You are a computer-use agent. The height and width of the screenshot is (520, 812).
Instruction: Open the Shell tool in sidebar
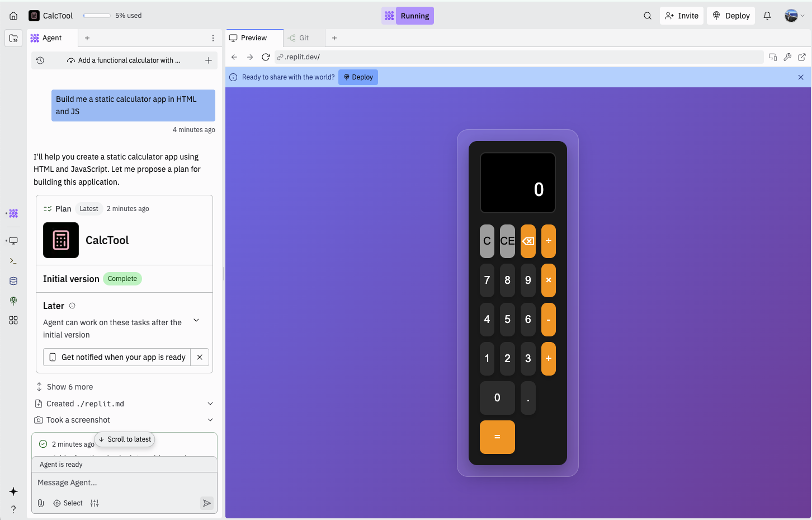click(x=13, y=261)
